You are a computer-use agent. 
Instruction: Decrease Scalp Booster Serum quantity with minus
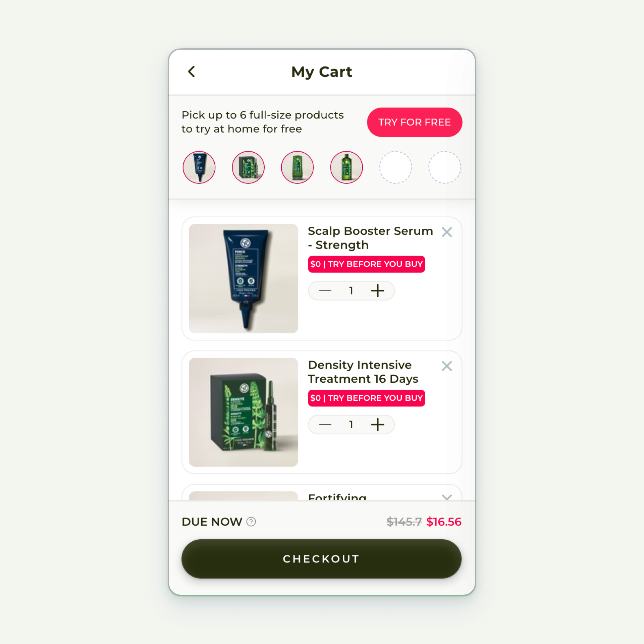[x=325, y=290]
